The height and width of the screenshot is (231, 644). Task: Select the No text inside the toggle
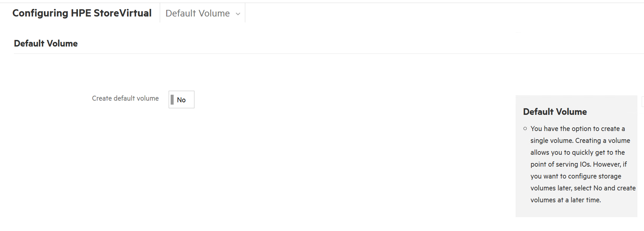(x=181, y=100)
